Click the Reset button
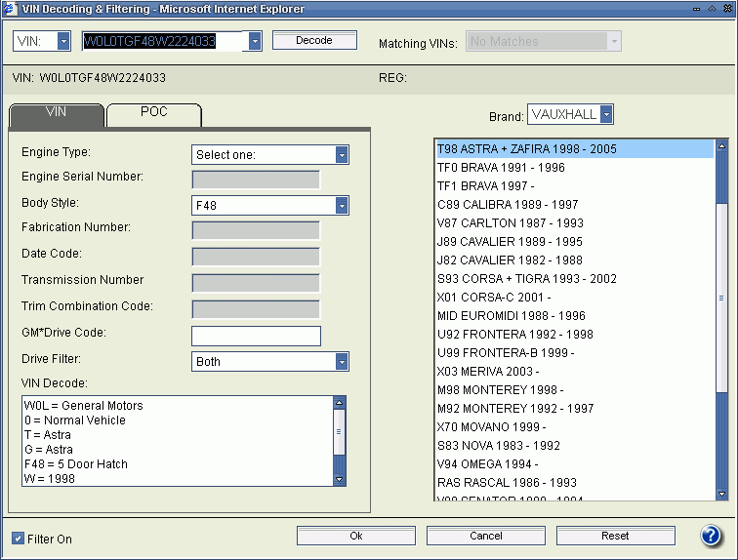The image size is (738, 560). (615, 536)
